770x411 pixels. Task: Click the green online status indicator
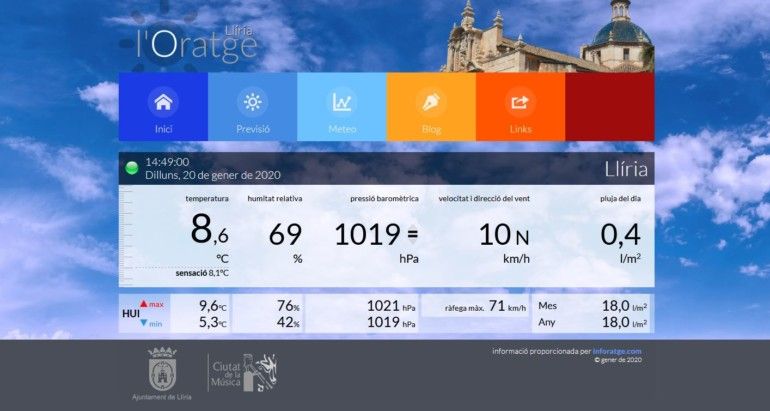(x=132, y=168)
